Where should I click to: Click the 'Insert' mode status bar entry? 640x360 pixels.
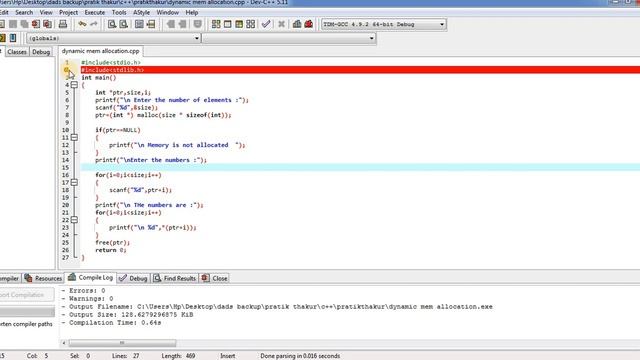coord(228,356)
